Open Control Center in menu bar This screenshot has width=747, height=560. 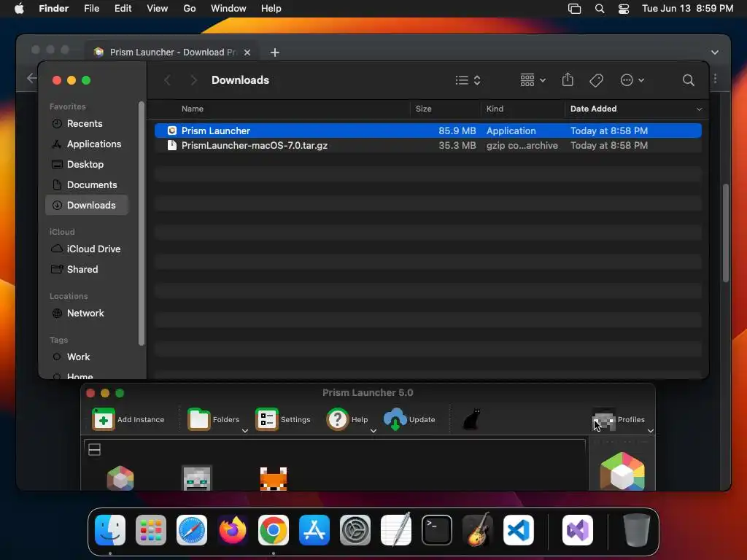[x=624, y=9]
